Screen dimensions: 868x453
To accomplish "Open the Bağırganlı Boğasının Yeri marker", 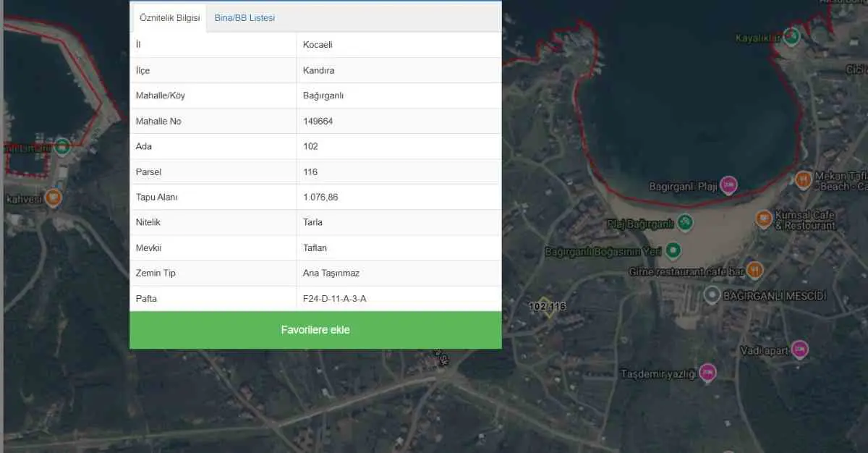I will tap(673, 251).
